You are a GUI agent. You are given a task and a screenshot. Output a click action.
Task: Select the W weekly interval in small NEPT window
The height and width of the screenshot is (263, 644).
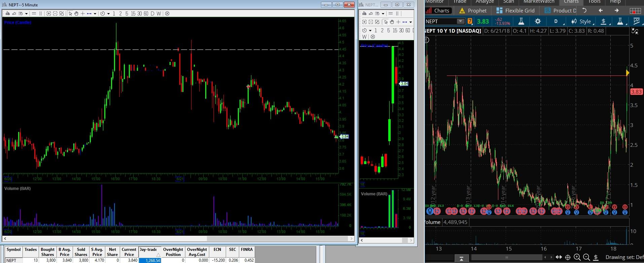click(365, 37)
